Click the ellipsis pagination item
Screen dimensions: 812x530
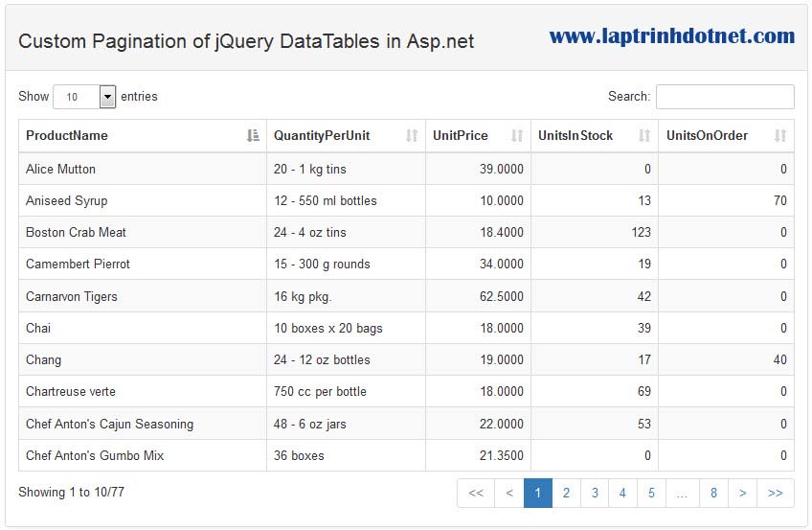click(683, 493)
